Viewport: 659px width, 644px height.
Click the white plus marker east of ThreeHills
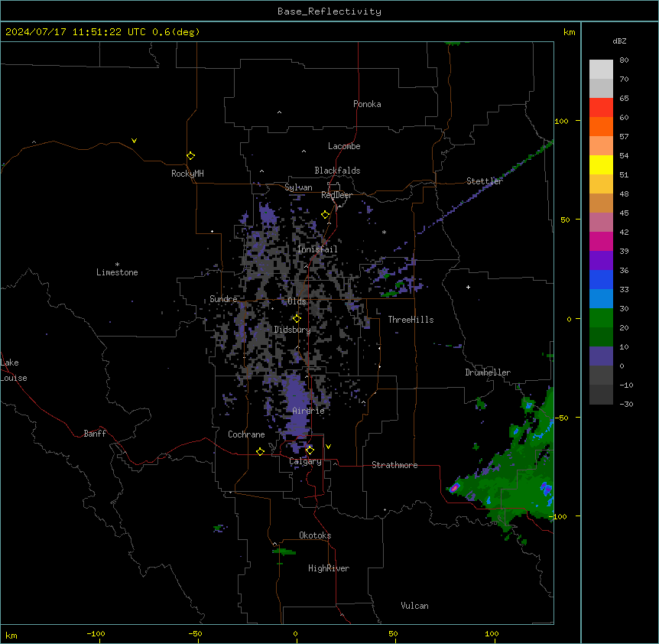point(468,287)
